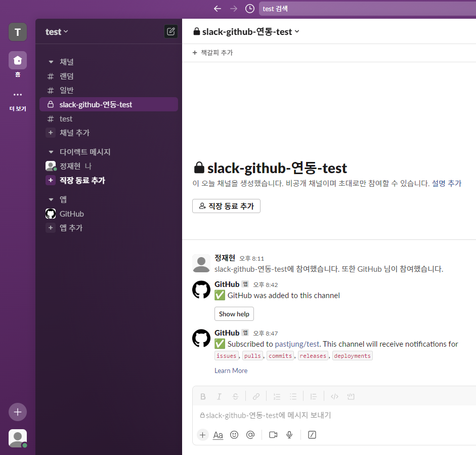Viewport: 476px width, 455px height.
Task: Click the message input field
Action: (x=334, y=416)
